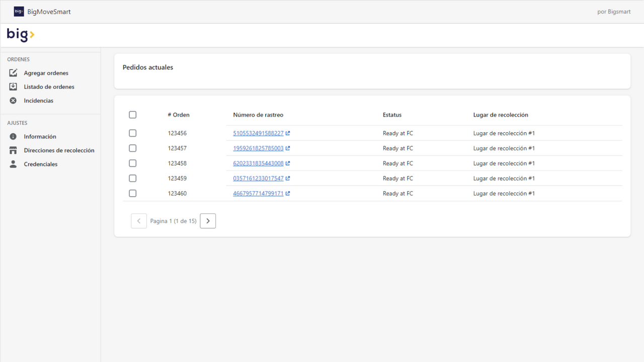Open tracking link 1959261825785003
644x362 pixels.
(258, 148)
